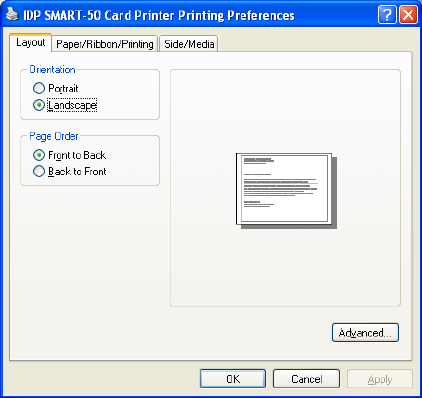Open the question mark help button
This screenshot has height=398, width=422.
pos(387,15)
